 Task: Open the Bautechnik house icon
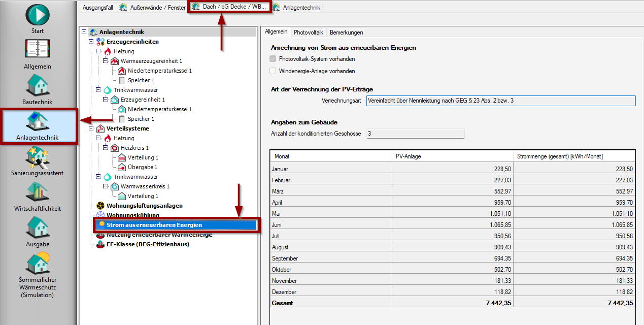pos(38,85)
